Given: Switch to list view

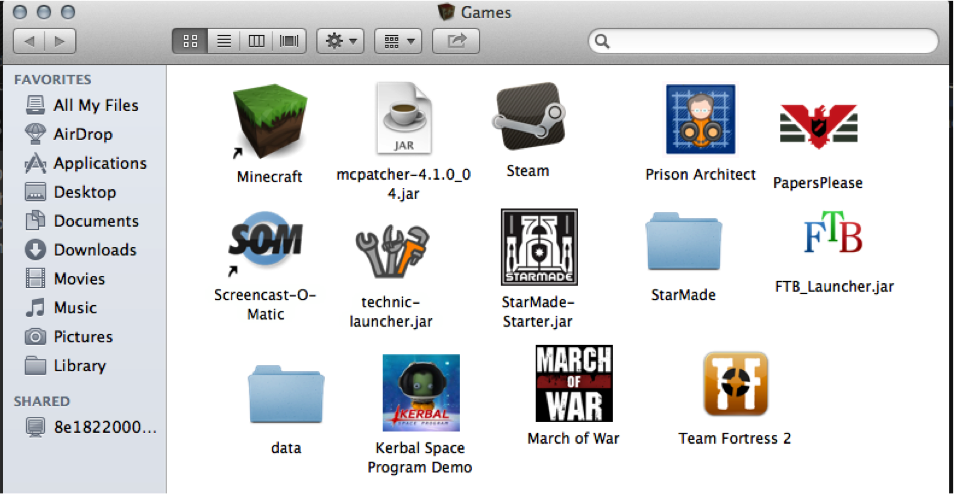Looking at the screenshot, I should click(x=224, y=41).
